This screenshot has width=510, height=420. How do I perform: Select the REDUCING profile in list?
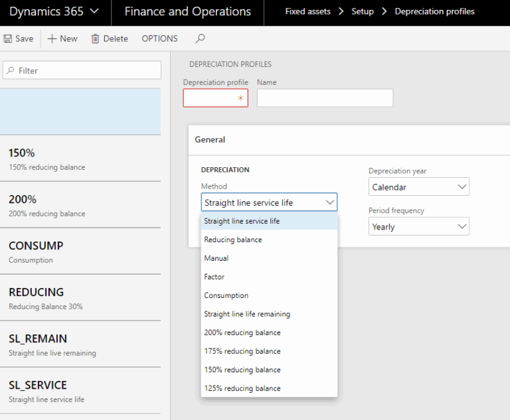pos(80,298)
